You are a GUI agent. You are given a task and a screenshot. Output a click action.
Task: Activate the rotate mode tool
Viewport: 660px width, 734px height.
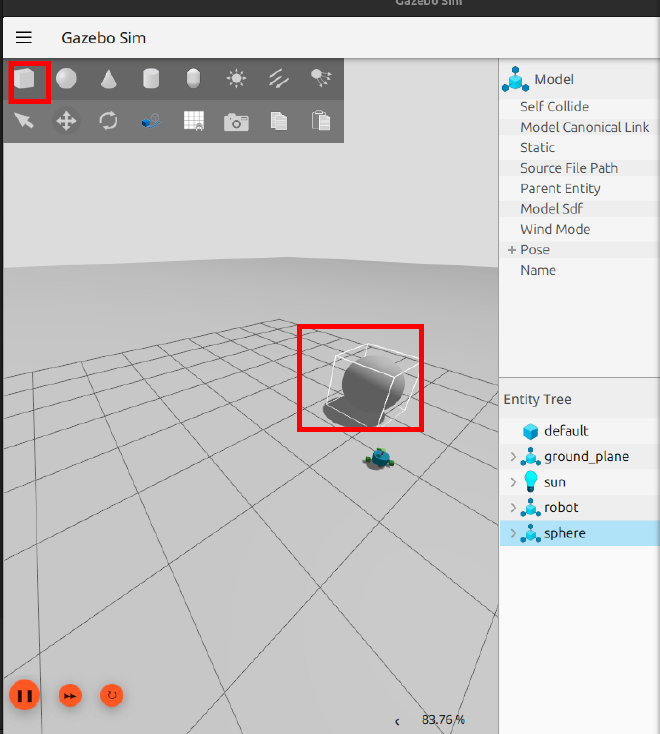tap(109, 121)
